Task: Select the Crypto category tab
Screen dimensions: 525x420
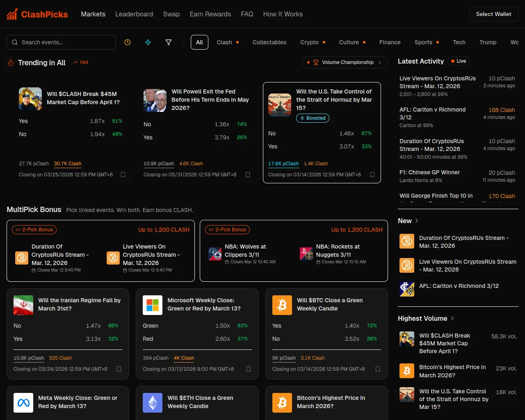Action: (x=313, y=42)
